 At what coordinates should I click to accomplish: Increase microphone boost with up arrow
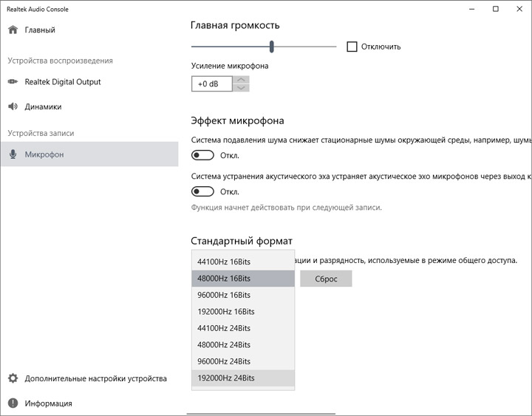click(241, 80)
